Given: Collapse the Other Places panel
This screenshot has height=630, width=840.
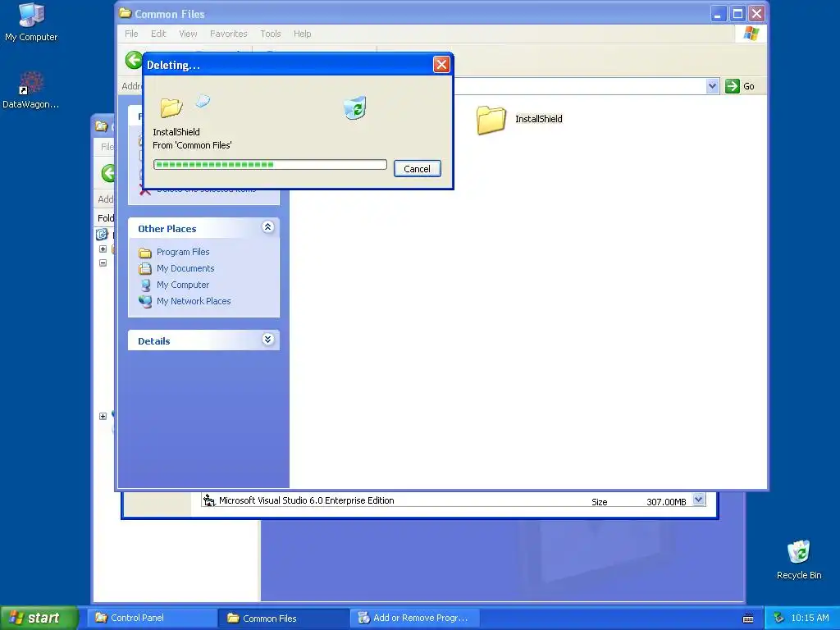Looking at the screenshot, I should pyautogui.click(x=268, y=227).
